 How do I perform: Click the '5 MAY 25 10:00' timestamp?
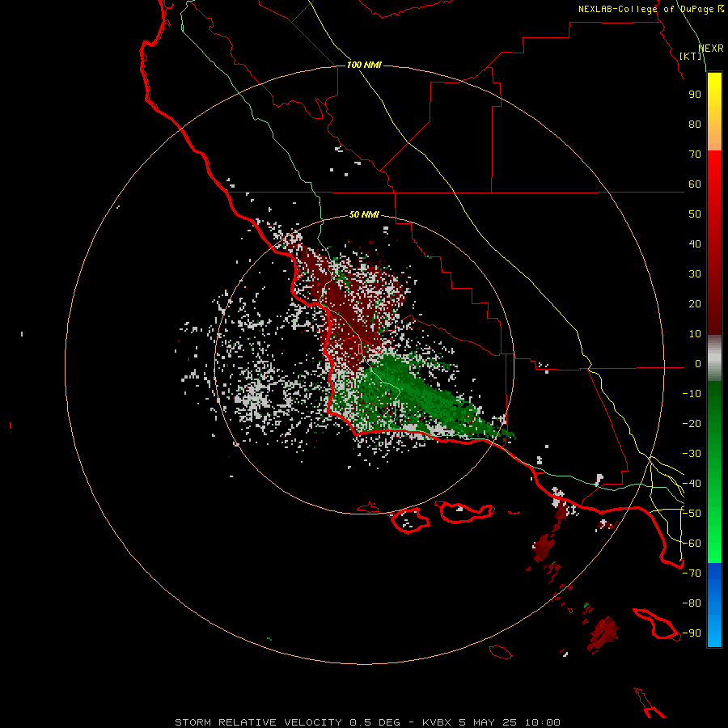tap(510, 722)
